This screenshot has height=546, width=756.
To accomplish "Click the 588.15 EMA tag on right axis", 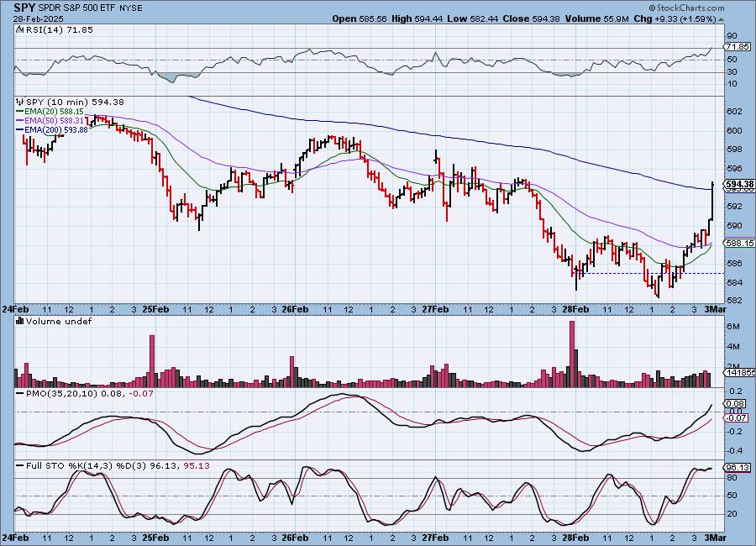I will pyautogui.click(x=739, y=244).
